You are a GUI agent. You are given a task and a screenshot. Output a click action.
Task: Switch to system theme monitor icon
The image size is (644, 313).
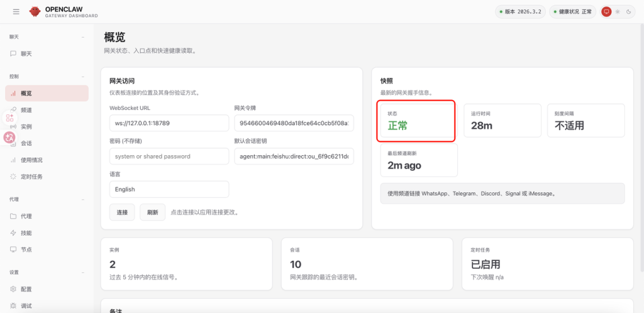pyautogui.click(x=606, y=11)
